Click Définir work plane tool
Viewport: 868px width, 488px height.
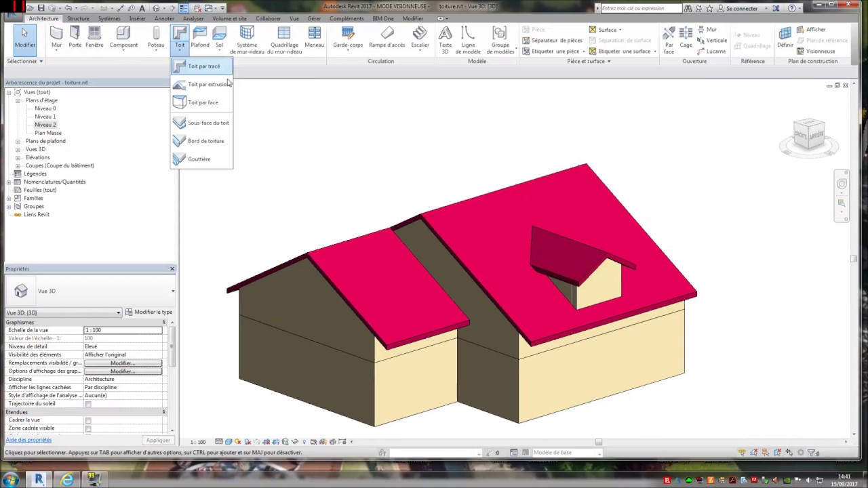coord(785,38)
